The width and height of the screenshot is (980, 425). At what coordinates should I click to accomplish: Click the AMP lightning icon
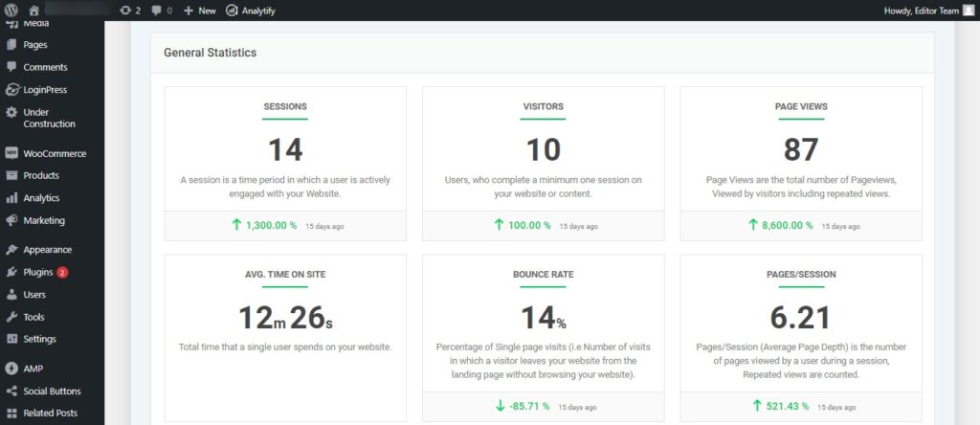coord(11,369)
